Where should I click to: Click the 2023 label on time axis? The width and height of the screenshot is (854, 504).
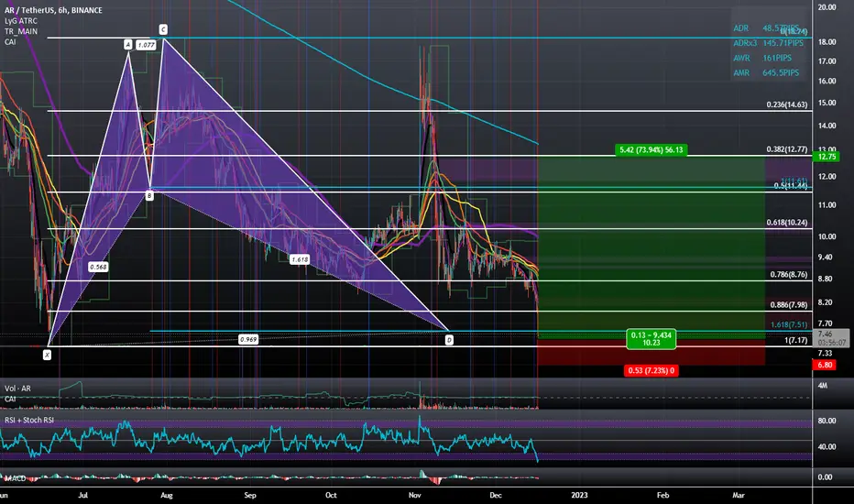point(579,495)
